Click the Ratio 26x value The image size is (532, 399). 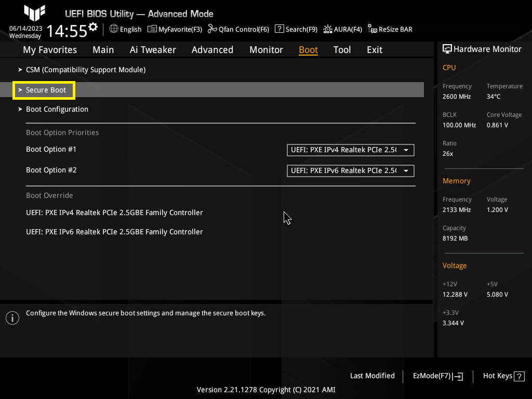447,154
